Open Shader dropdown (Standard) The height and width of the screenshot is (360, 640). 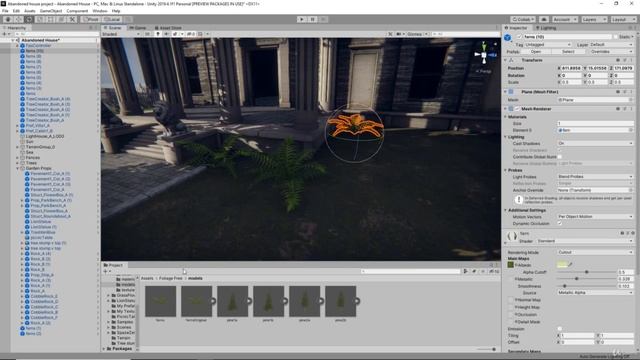[x=585, y=241]
